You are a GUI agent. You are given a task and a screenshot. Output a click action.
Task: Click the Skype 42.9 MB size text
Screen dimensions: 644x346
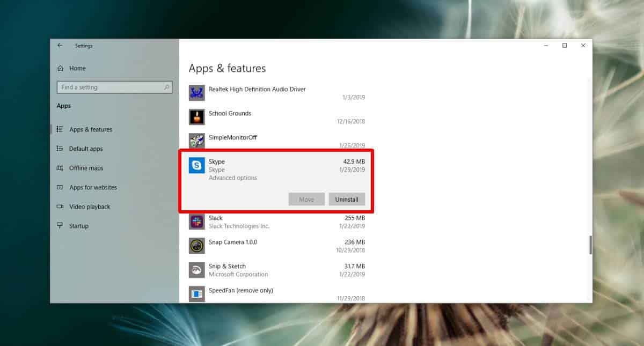click(x=354, y=161)
